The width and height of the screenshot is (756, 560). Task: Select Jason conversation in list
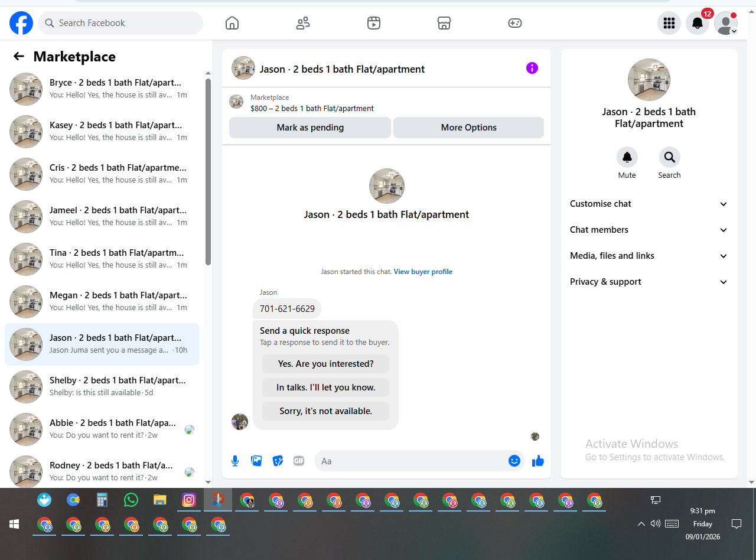(102, 344)
